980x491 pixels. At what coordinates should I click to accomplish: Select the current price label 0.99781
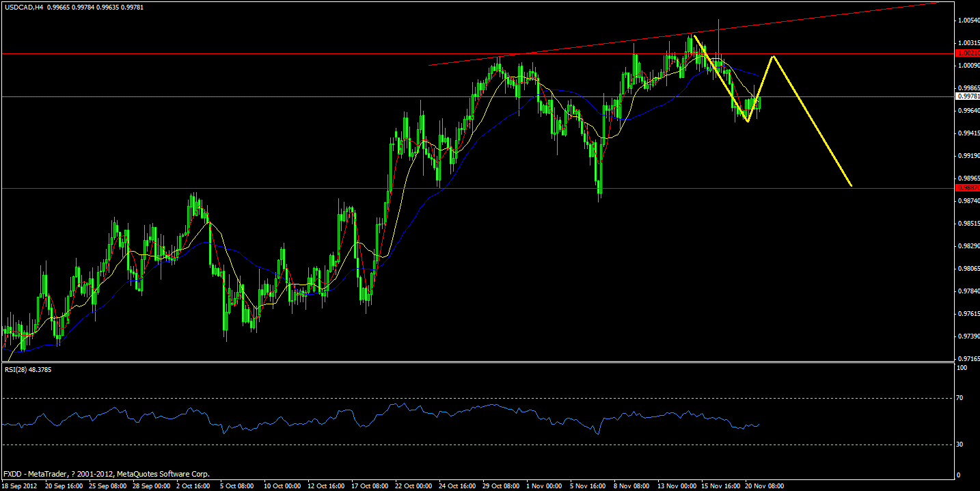coord(967,98)
